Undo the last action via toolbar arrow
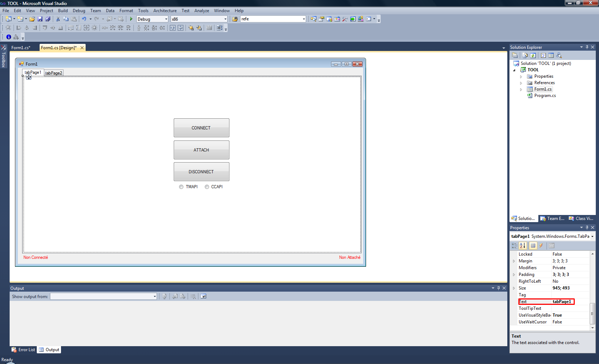Viewport: 599px width, 364px height. click(x=84, y=19)
